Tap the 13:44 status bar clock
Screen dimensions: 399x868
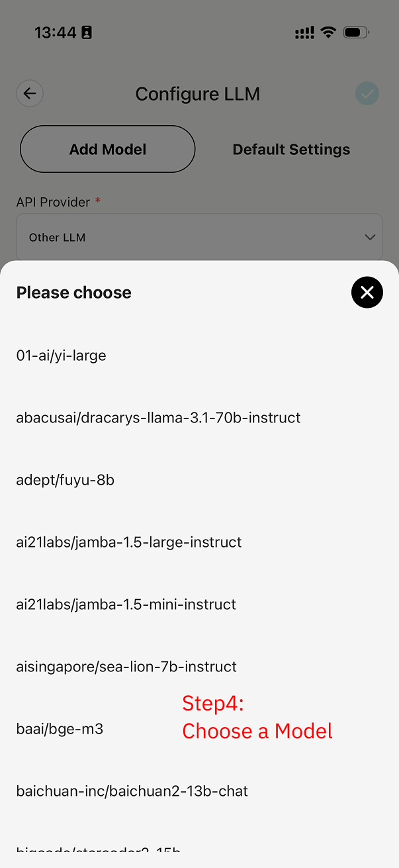coord(56,32)
